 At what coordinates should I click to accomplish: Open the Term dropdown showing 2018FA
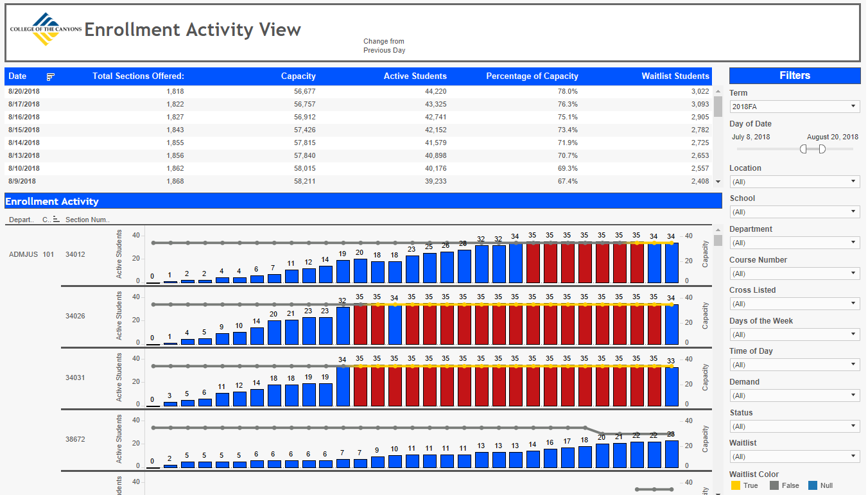pyautogui.click(x=794, y=107)
